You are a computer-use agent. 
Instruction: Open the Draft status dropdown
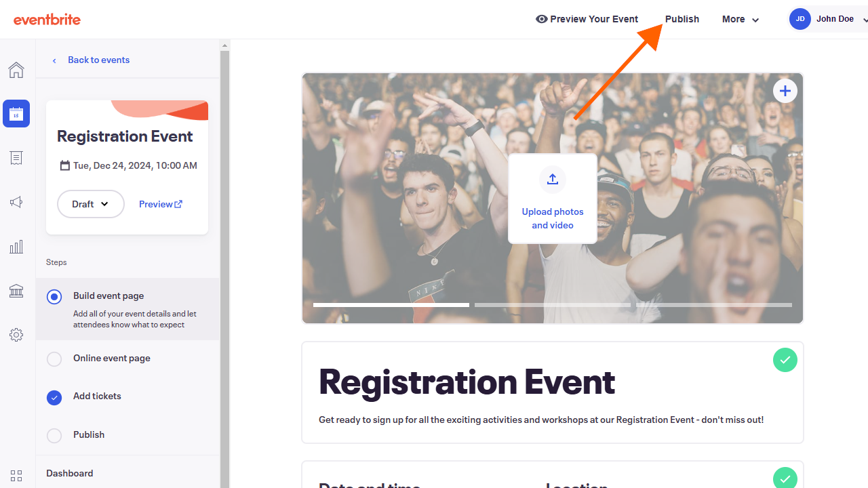point(91,204)
